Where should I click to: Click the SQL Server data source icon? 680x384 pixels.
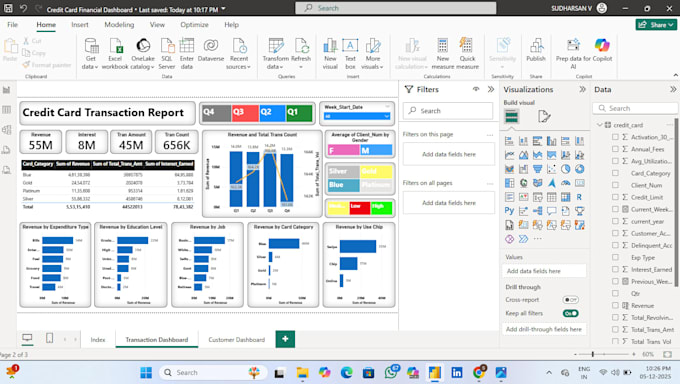167,53
